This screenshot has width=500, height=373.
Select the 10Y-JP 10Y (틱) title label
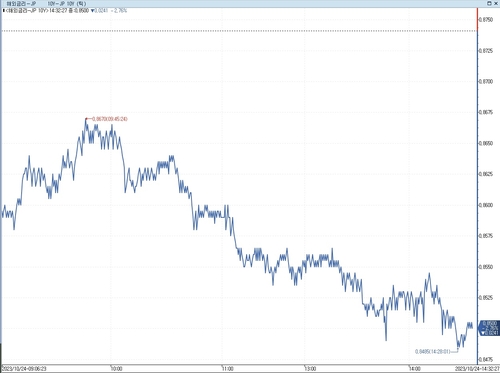click(x=67, y=4)
